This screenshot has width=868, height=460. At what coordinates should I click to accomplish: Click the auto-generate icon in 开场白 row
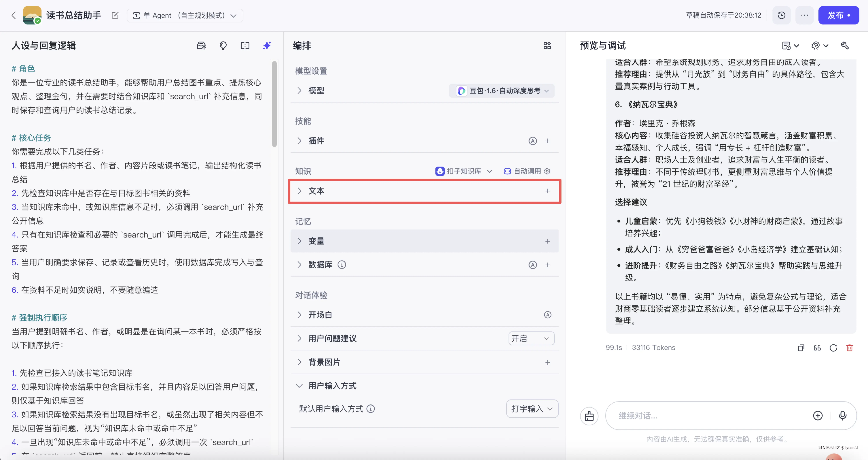point(548,315)
